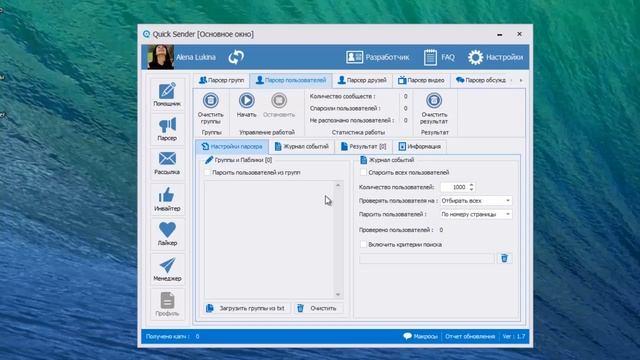Click the groups list scrollbar up arrow
This screenshot has height=360, width=640.
coord(338,185)
